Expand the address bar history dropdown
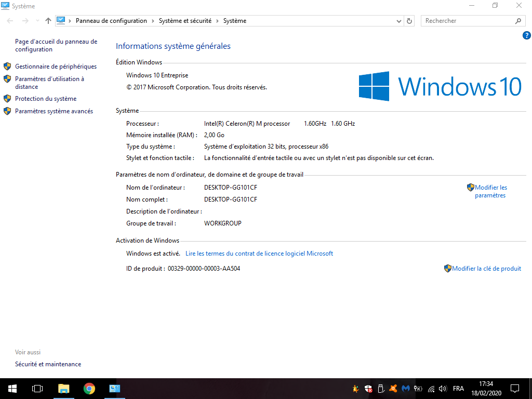This screenshot has width=532, height=399. [x=399, y=21]
